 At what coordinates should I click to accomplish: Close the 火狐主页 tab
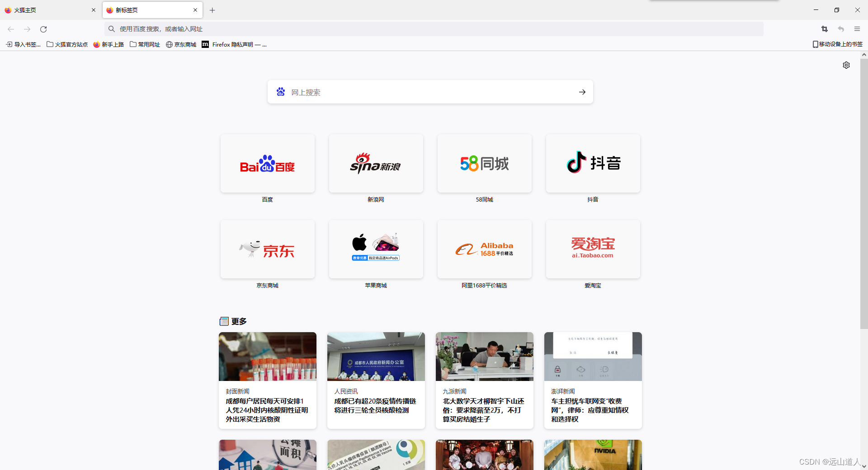pos(94,10)
